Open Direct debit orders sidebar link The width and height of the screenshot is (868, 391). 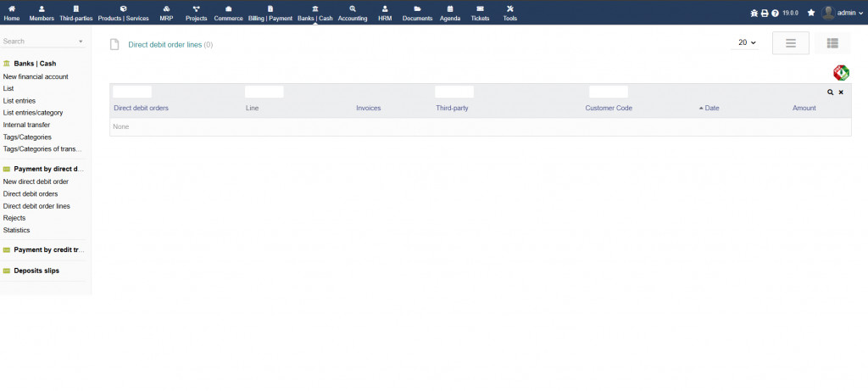pos(31,194)
